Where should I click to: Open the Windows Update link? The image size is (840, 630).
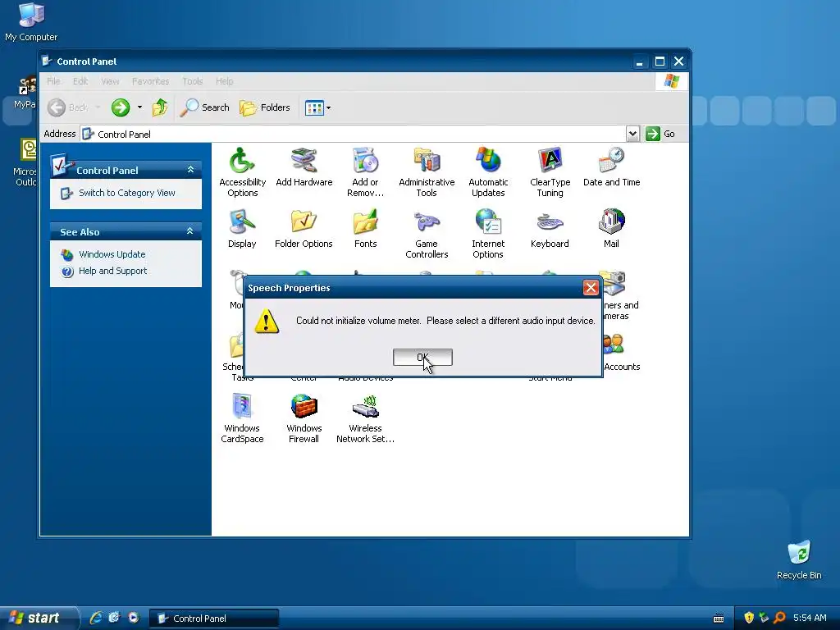(112, 254)
